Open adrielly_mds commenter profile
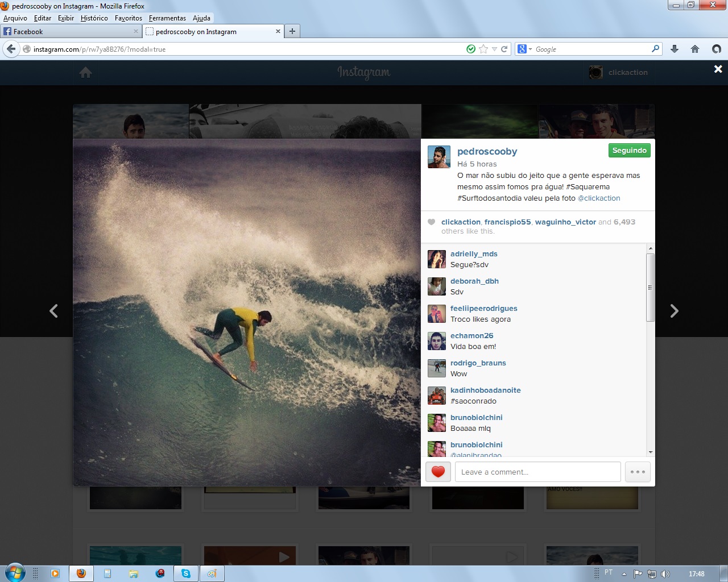This screenshot has height=582, width=728. [x=474, y=254]
